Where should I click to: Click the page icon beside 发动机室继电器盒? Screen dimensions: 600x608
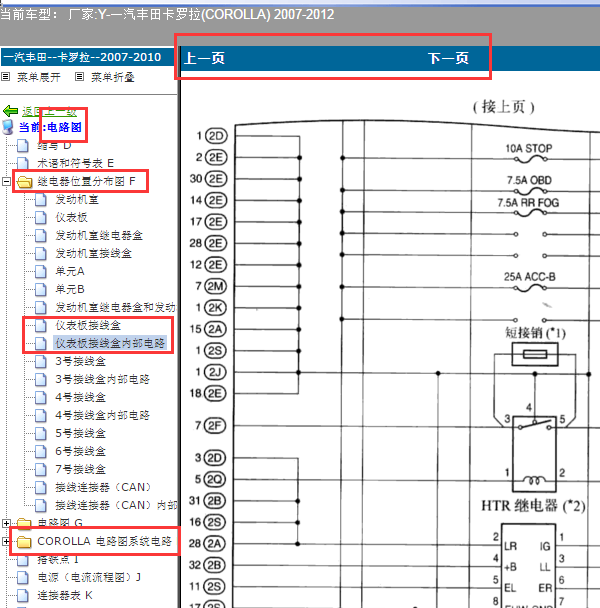[41, 235]
